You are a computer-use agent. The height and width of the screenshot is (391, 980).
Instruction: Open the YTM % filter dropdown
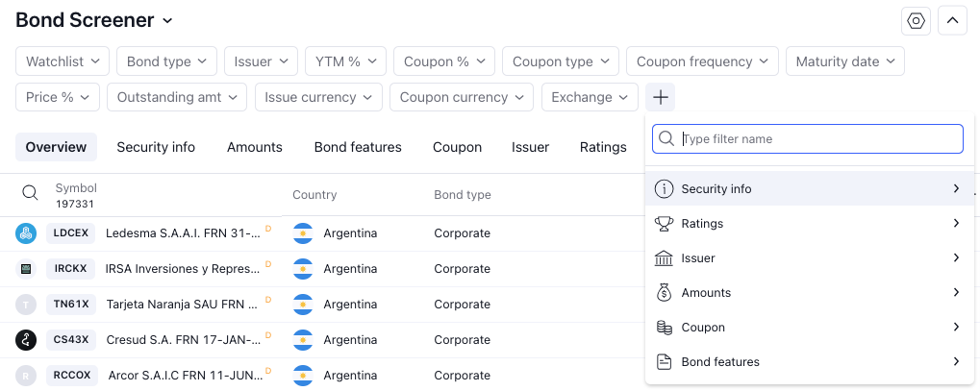tap(345, 61)
